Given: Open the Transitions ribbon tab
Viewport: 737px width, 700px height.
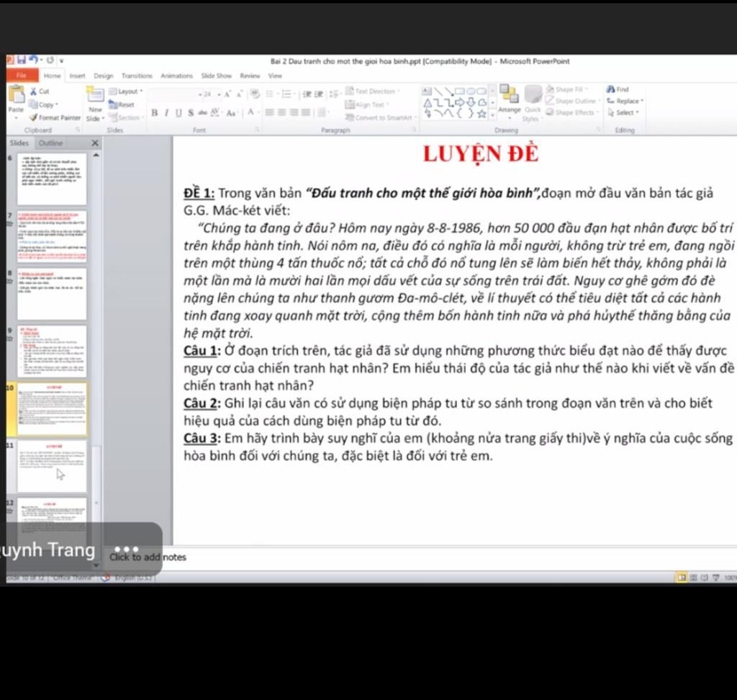Looking at the screenshot, I should (137, 76).
